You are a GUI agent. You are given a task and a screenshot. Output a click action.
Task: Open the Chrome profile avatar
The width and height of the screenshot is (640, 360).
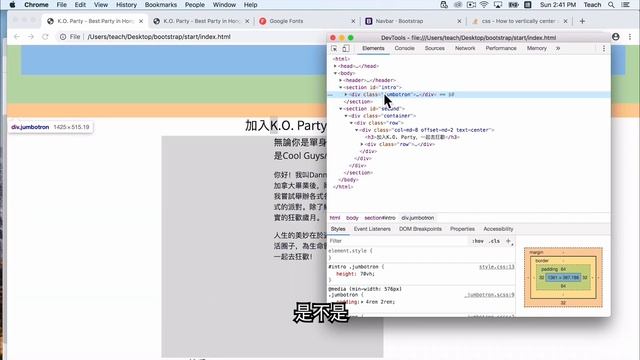pyautogui.click(x=616, y=37)
